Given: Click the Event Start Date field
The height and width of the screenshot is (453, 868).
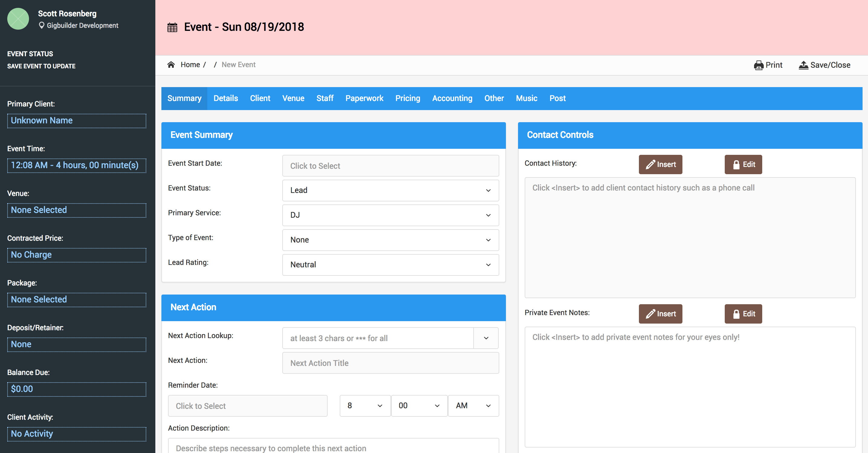Looking at the screenshot, I should click(390, 166).
